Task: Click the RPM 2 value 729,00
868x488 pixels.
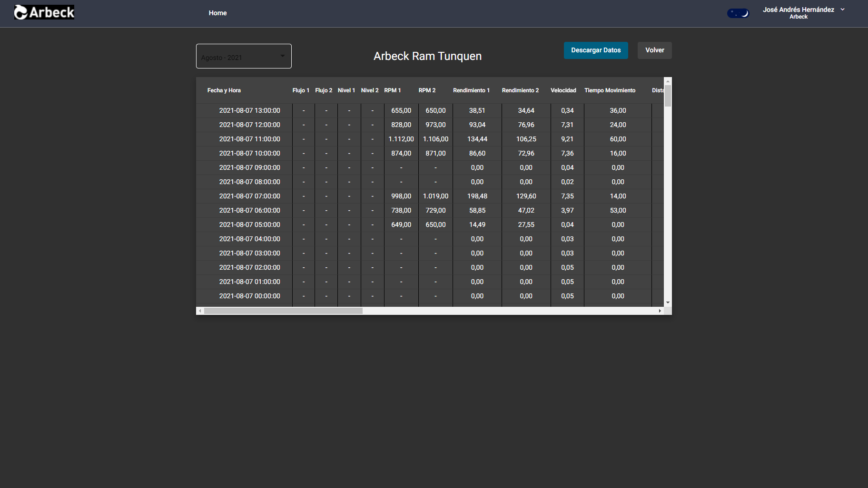Action: pos(435,210)
